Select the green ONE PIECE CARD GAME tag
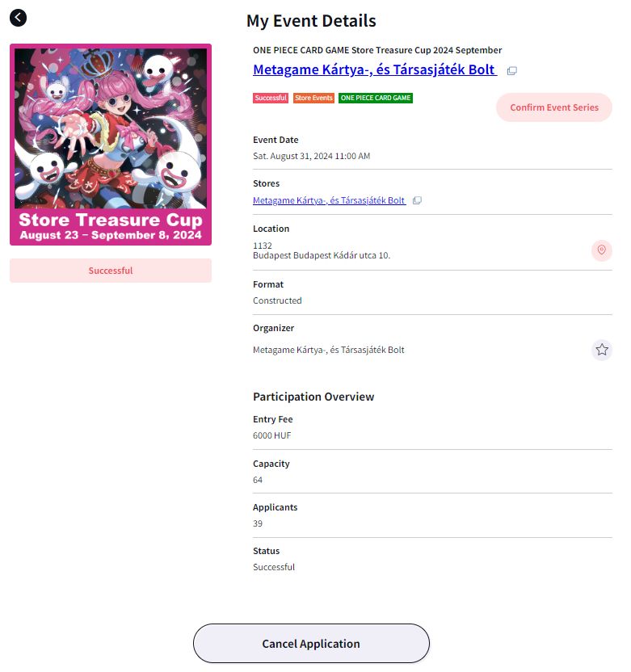The image size is (631, 672). click(x=376, y=99)
